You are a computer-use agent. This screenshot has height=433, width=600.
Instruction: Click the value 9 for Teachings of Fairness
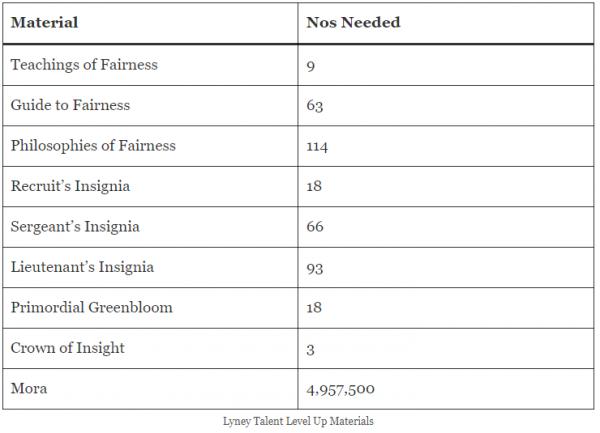click(x=313, y=65)
